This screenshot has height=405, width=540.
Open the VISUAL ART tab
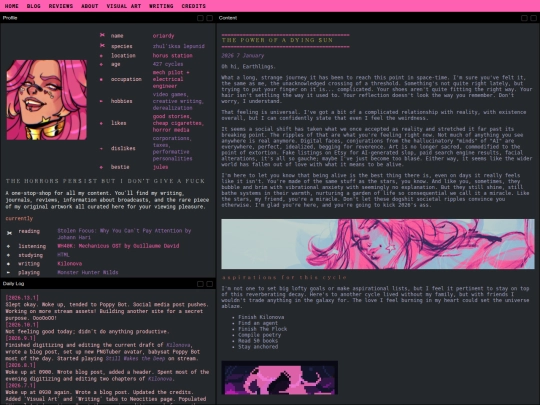(x=124, y=6)
